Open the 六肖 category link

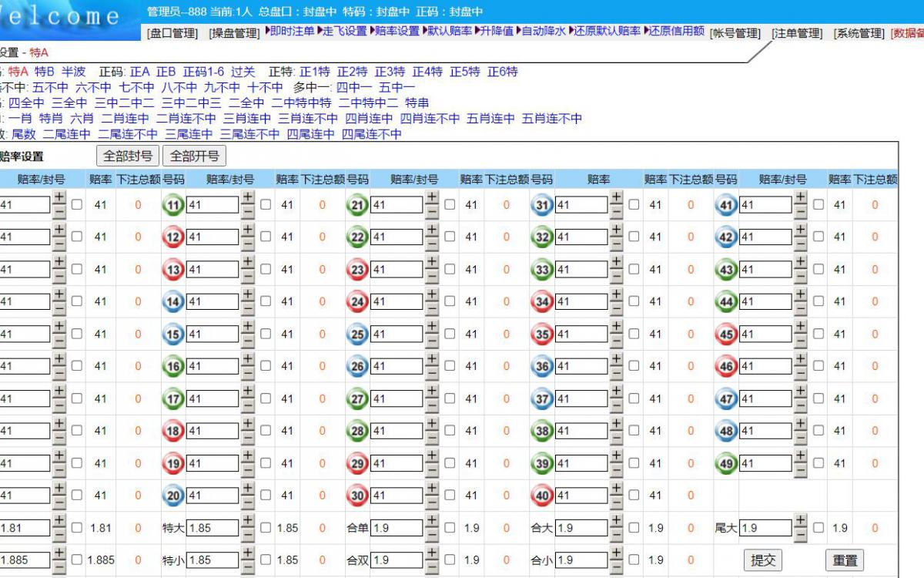pyautogui.click(x=82, y=119)
